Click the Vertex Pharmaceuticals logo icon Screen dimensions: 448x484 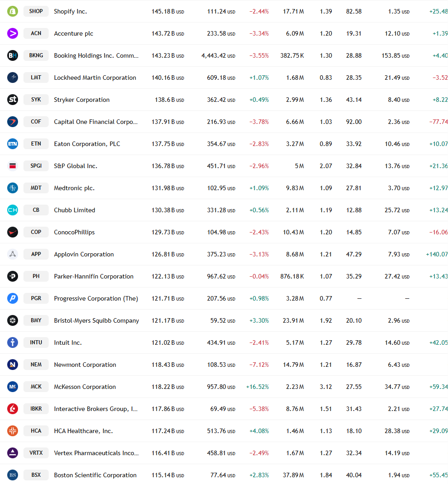[x=13, y=453]
